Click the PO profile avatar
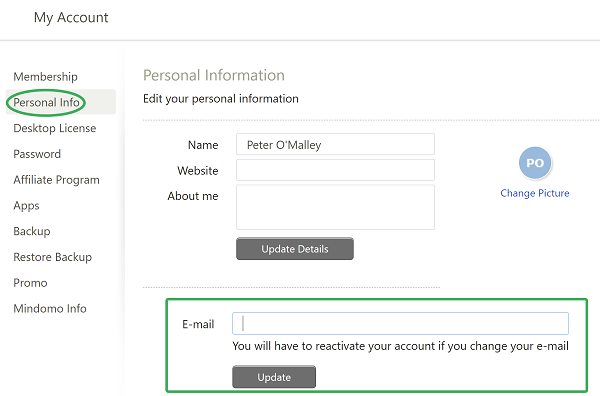Screen dimensions: 600x396 click(535, 163)
